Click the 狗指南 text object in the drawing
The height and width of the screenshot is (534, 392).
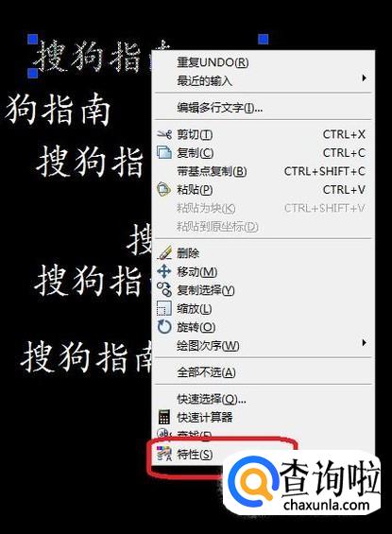pyautogui.click(x=59, y=110)
